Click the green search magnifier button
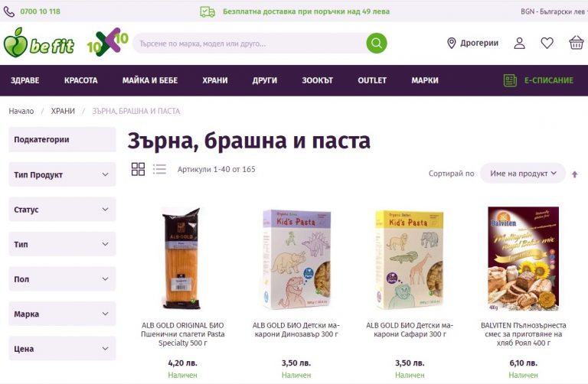Image resolution: width=588 pixels, height=384 pixels. (x=377, y=43)
